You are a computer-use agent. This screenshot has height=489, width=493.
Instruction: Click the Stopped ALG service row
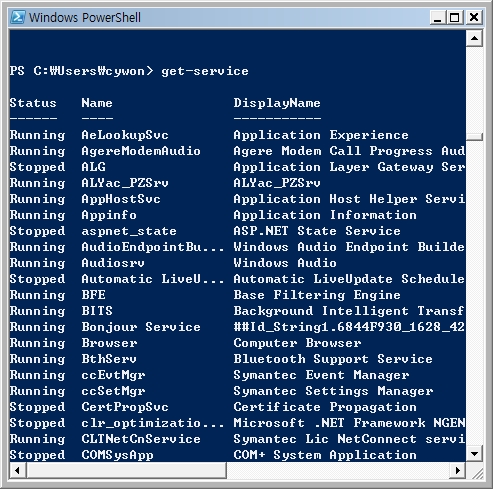(x=237, y=167)
